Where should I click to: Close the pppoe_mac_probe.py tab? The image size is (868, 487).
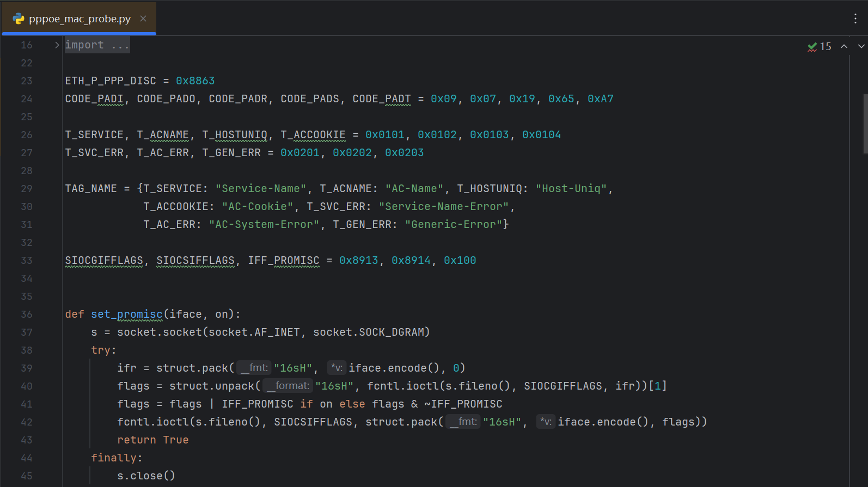coord(143,19)
